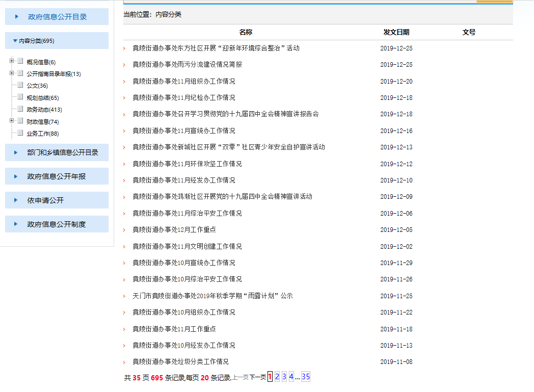The width and height of the screenshot is (534, 392).
Task: Click the arrow icon on 政府信息公开目录
Action: pyautogui.click(x=17, y=17)
